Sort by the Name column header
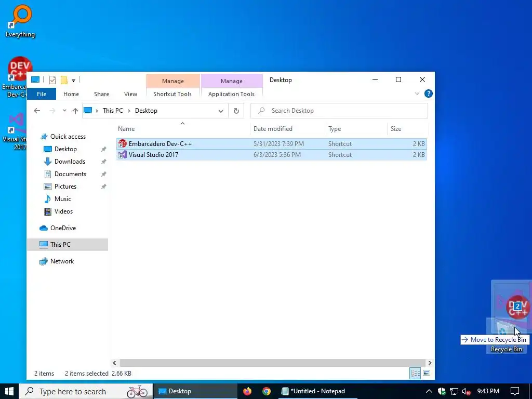This screenshot has width=532, height=399. (182, 129)
